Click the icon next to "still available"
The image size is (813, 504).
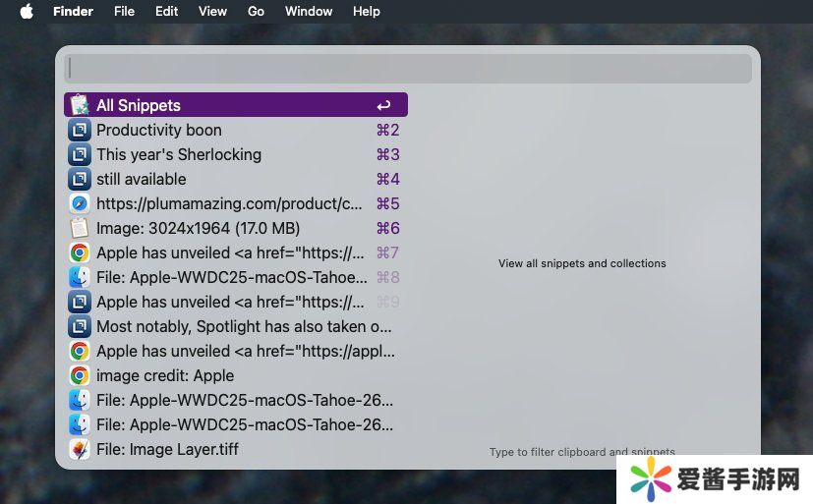point(80,179)
